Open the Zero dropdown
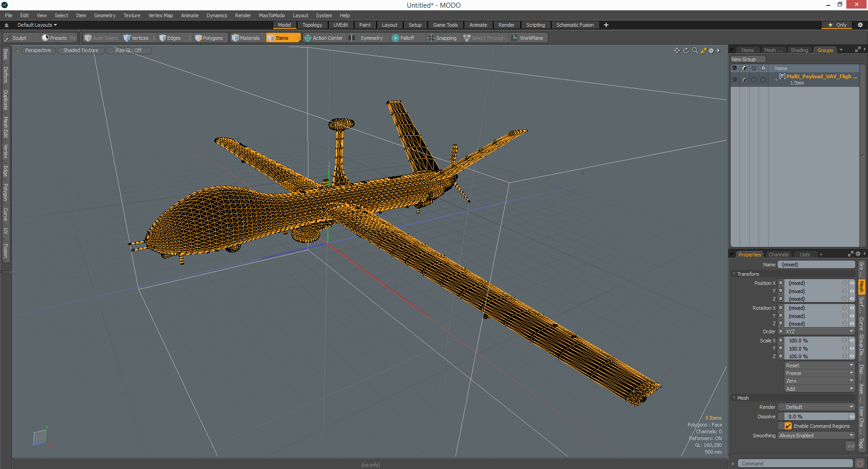The width and height of the screenshot is (868, 469). 819,381
